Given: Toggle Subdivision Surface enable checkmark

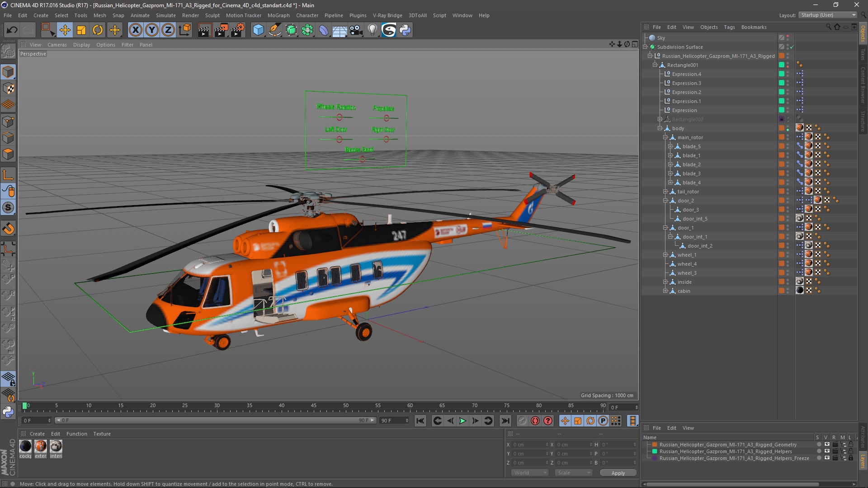Looking at the screenshot, I should pyautogui.click(x=792, y=47).
